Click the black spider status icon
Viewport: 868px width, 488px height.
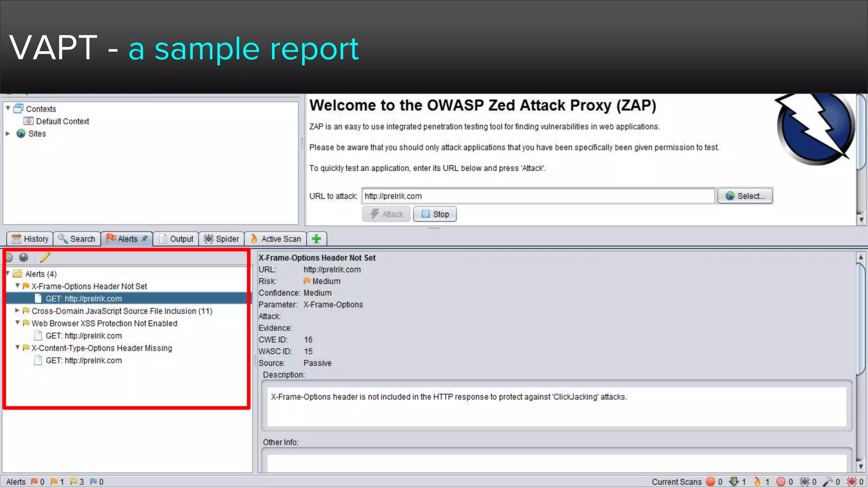(804, 482)
